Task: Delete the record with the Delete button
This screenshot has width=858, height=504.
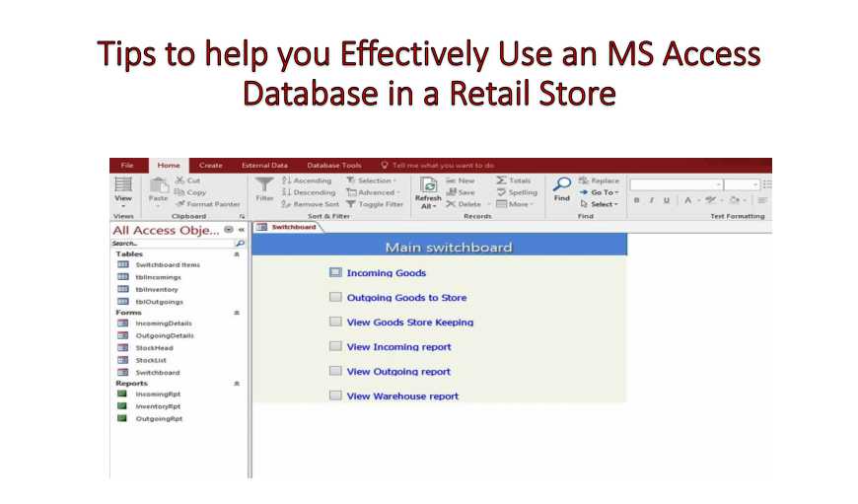Action: pyautogui.click(x=464, y=204)
